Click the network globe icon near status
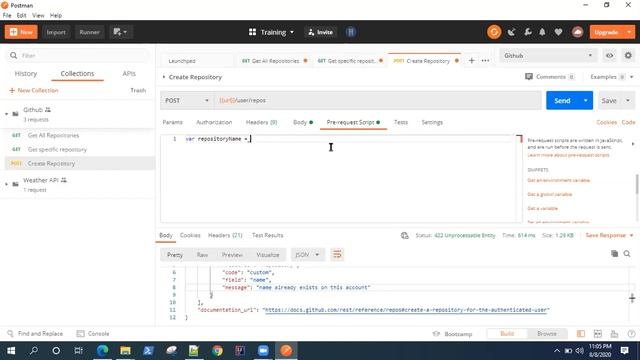 404,236
